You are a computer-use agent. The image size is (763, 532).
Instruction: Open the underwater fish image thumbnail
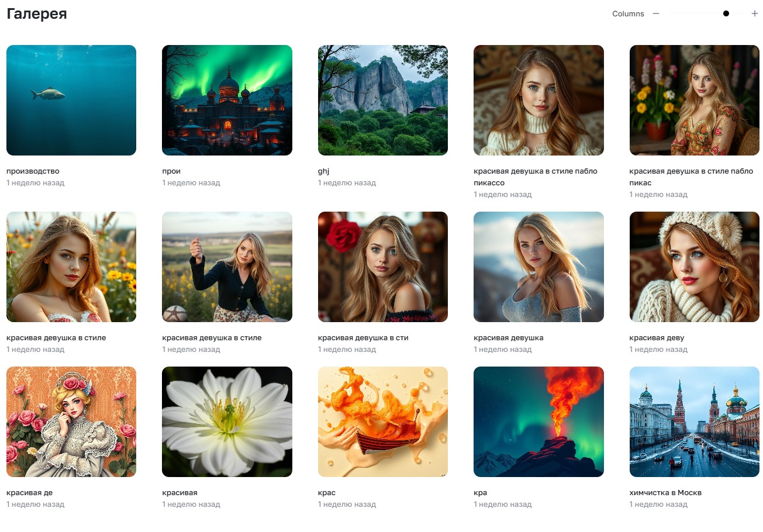[71, 100]
